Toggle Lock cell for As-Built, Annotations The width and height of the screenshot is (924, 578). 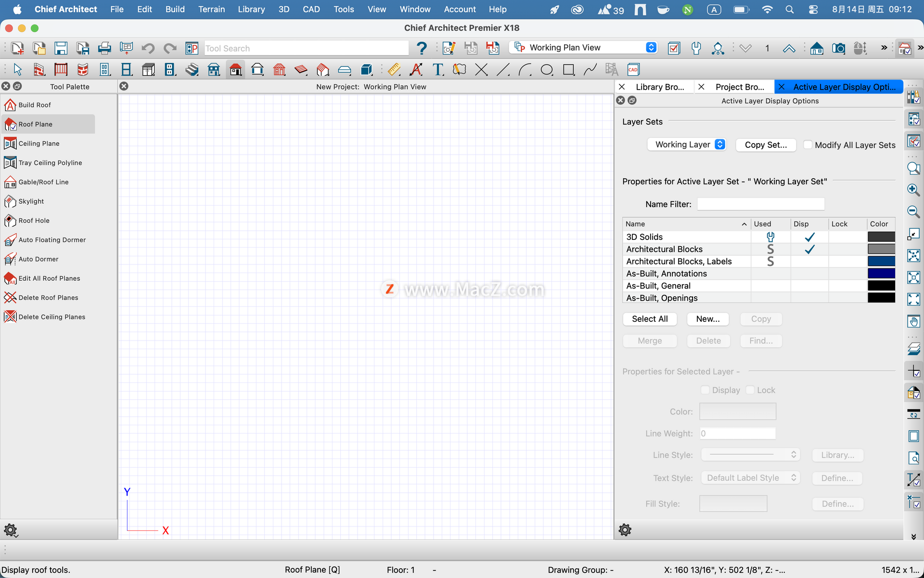[x=847, y=274]
